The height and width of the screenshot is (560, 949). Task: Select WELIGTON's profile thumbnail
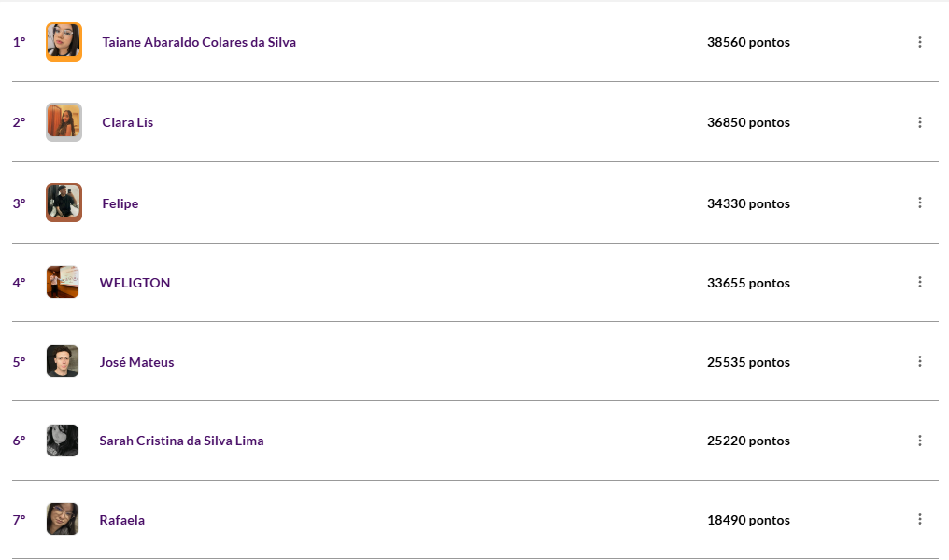[63, 282]
